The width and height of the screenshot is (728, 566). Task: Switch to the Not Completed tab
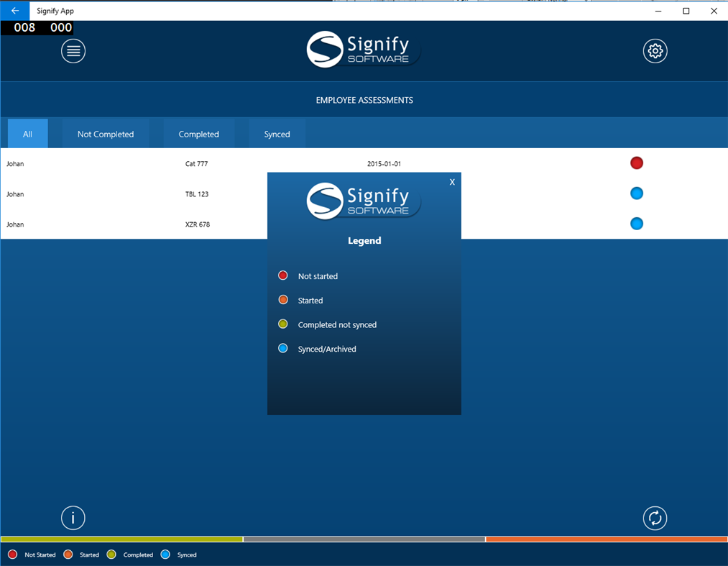pyautogui.click(x=105, y=134)
